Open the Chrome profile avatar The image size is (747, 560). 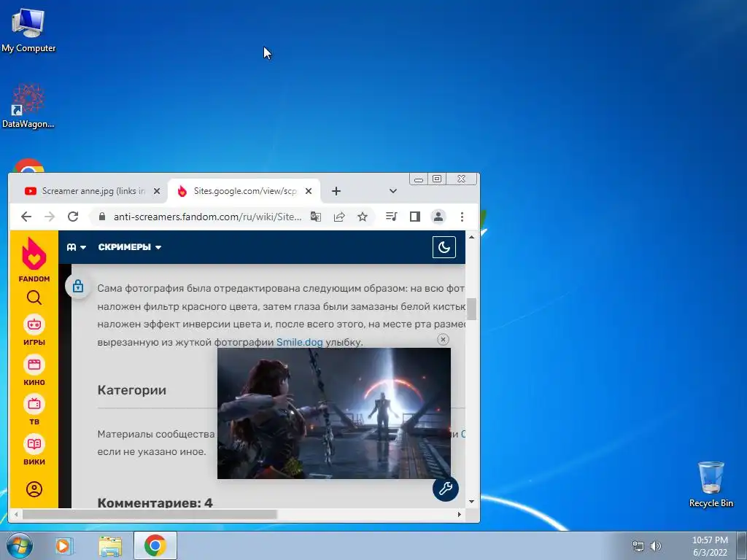click(x=438, y=217)
